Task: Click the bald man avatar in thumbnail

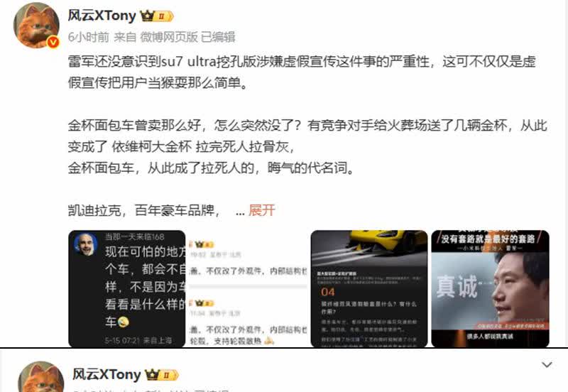Action: pos(86,244)
